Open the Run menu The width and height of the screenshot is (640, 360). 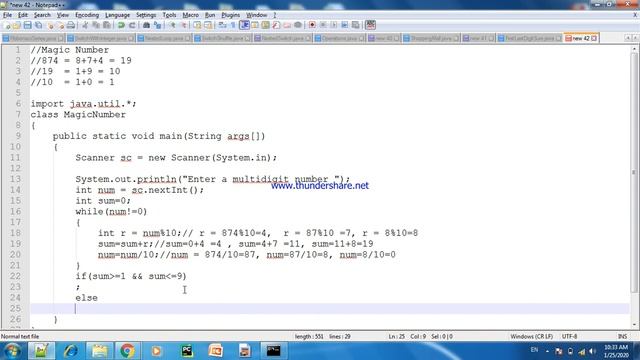click(x=210, y=15)
